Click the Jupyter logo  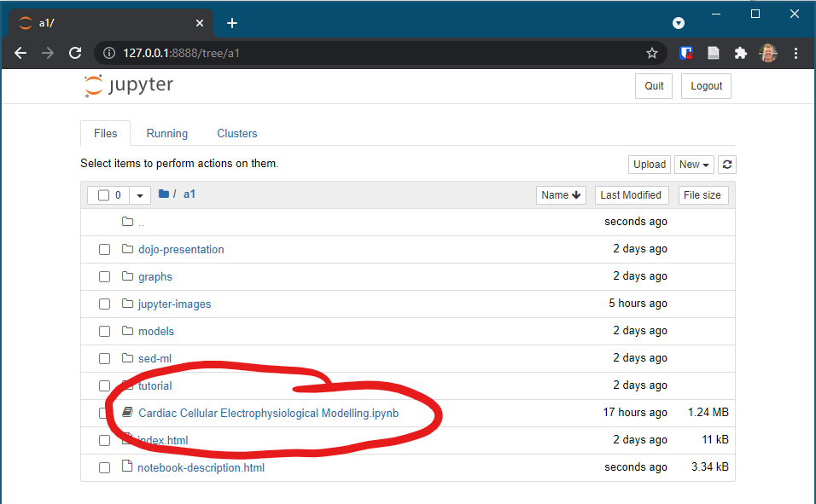pos(129,85)
